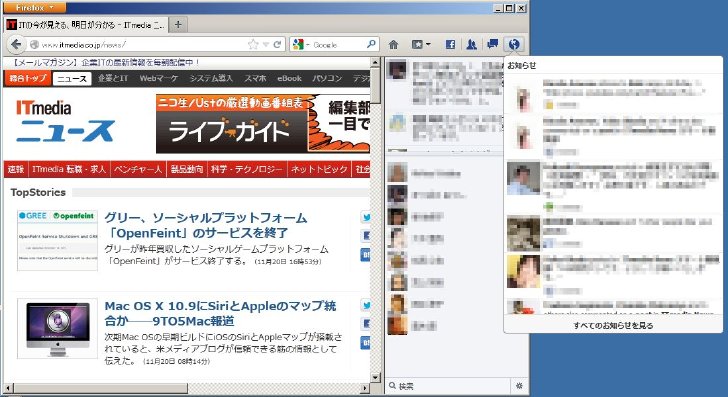The width and height of the screenshot is (728, 397).
Task: Select the 速報 category in red bar
Action: pyautogui.click(x=16, y=169)
